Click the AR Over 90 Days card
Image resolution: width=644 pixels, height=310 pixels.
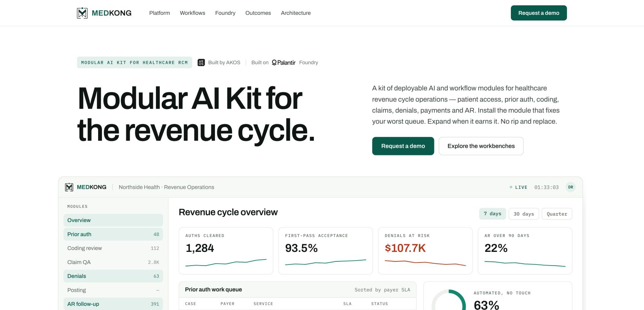525,251
